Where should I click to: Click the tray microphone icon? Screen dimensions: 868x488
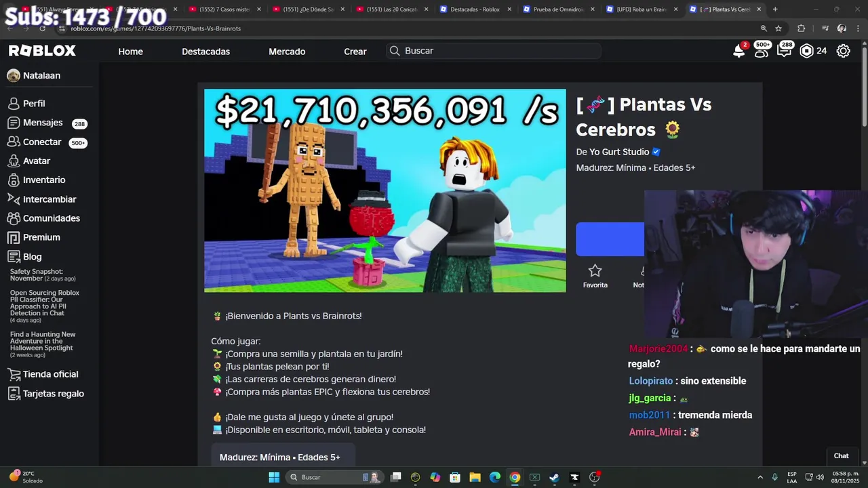click(774, 477)
